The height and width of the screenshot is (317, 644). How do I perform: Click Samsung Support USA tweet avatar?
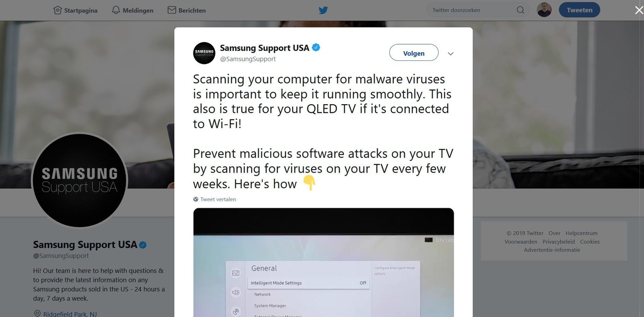(x=204, y=53)
